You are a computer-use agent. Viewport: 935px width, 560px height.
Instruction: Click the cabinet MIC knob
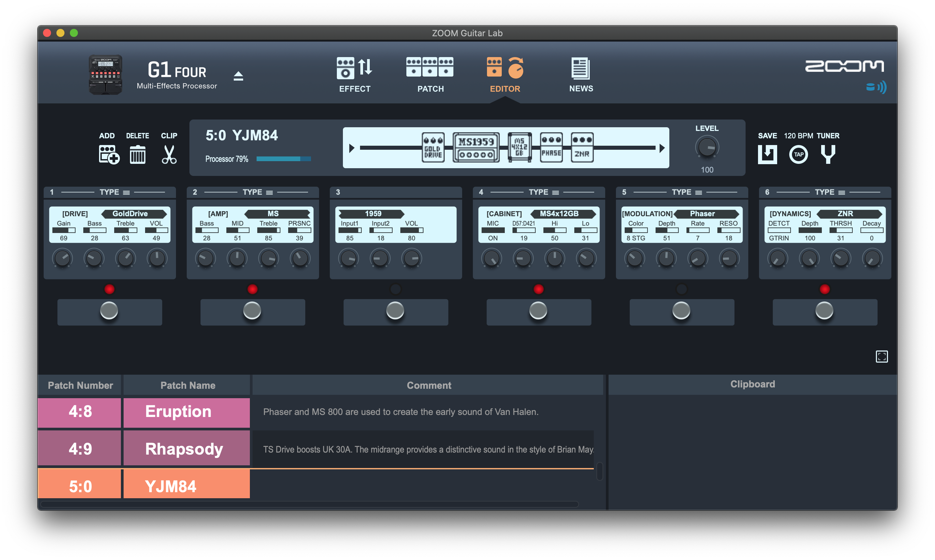point(492,259)
